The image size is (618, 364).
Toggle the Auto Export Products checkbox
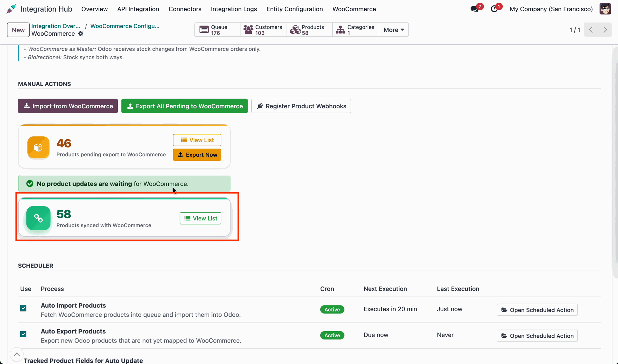[23, 334]
